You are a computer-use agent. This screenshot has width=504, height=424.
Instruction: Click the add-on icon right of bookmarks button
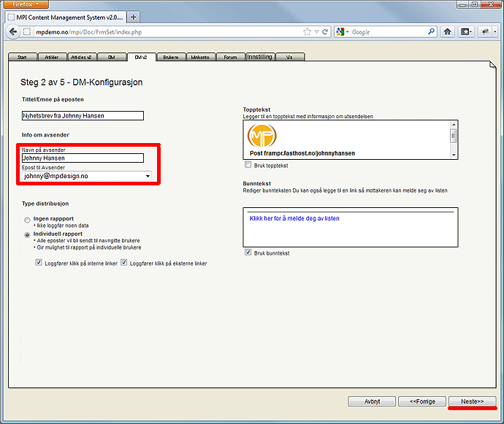tap(485, 31)
